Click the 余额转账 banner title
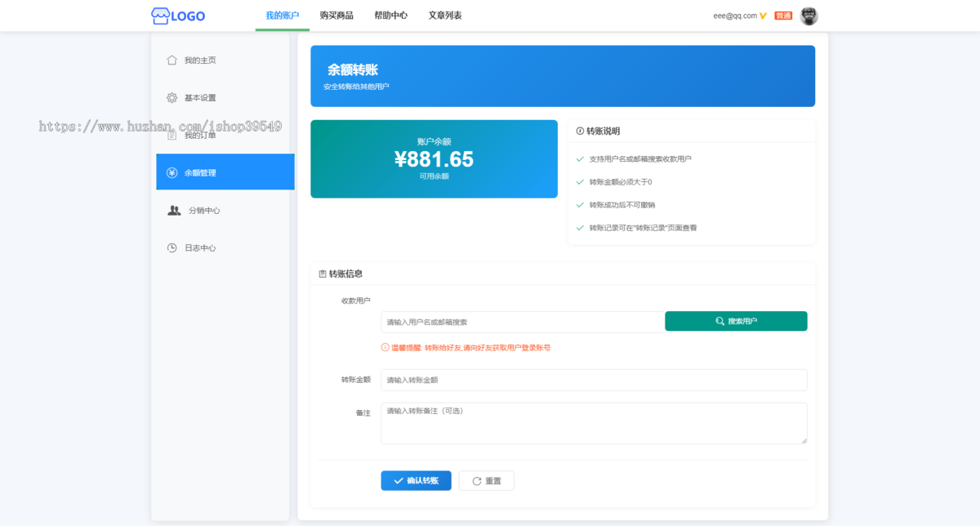The height and width of the screenshot is (526, 980). [353, 70]
